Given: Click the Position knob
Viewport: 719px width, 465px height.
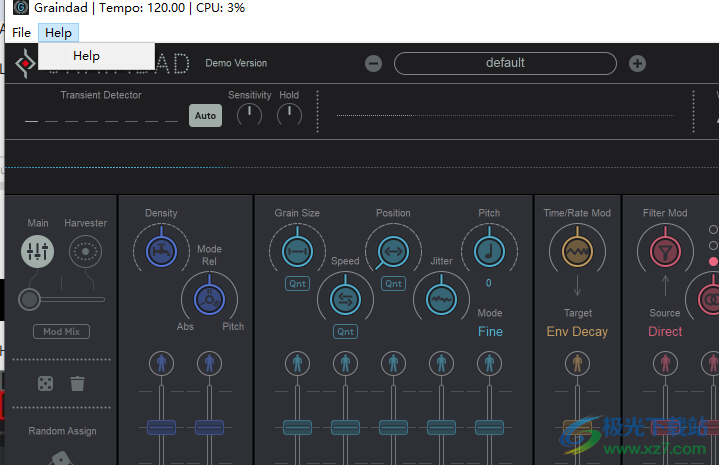Looking at the screenshot, I should tap(393, 250).
